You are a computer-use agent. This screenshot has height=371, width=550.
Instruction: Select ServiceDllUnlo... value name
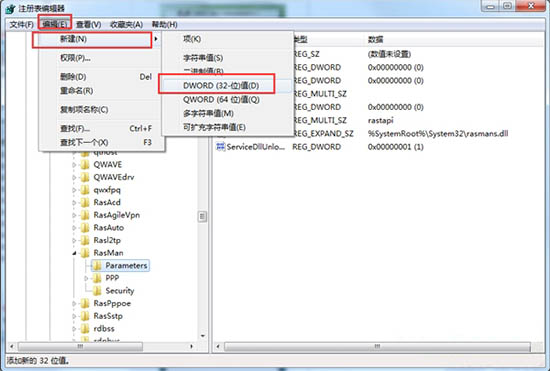coord(255,147)
